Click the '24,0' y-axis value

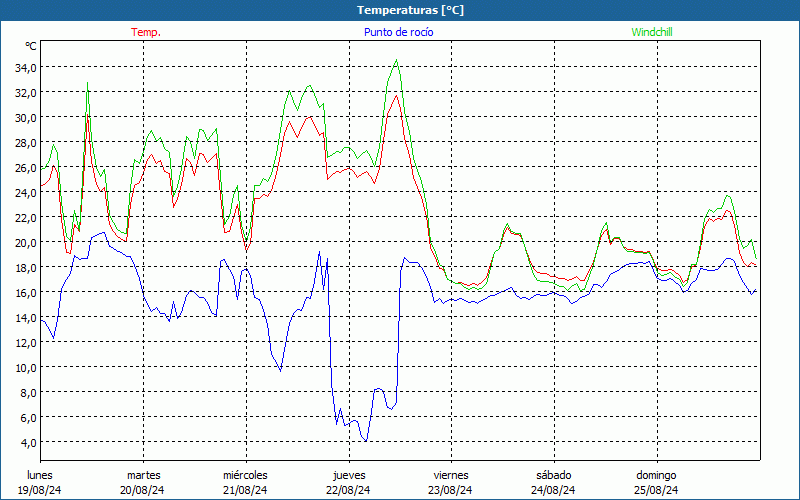[26, 193]
